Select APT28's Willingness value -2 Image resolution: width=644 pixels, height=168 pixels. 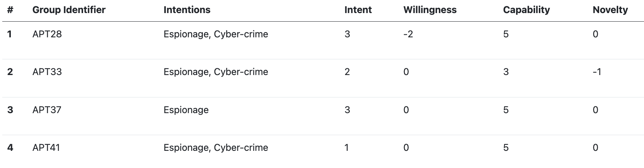(408, 34)
